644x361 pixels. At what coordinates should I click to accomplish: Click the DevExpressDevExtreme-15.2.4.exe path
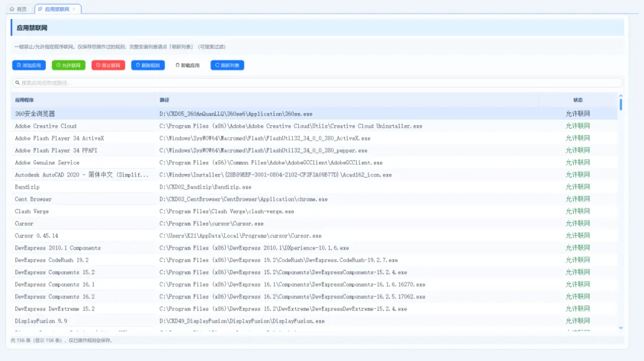[x=283, y=309]
